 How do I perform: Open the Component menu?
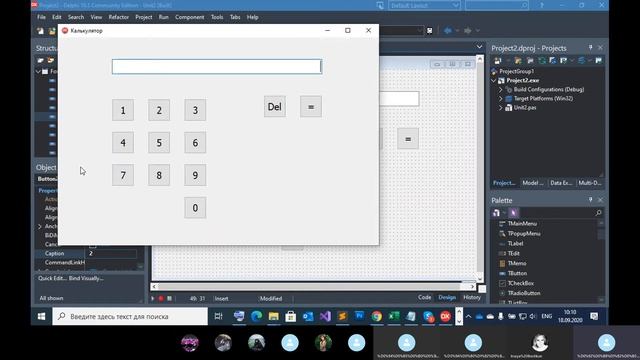tap(190, 17)
